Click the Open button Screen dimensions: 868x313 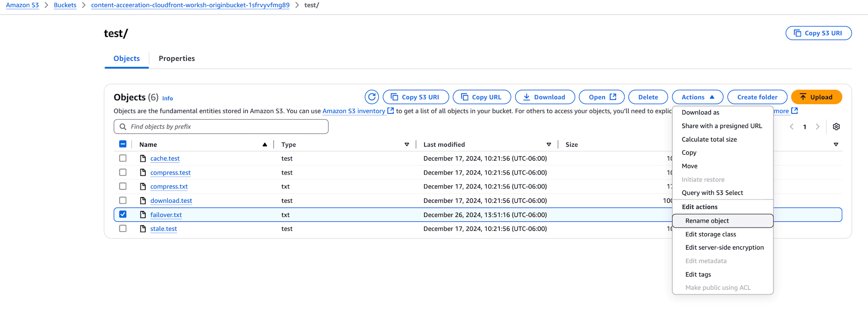(602, 97)
